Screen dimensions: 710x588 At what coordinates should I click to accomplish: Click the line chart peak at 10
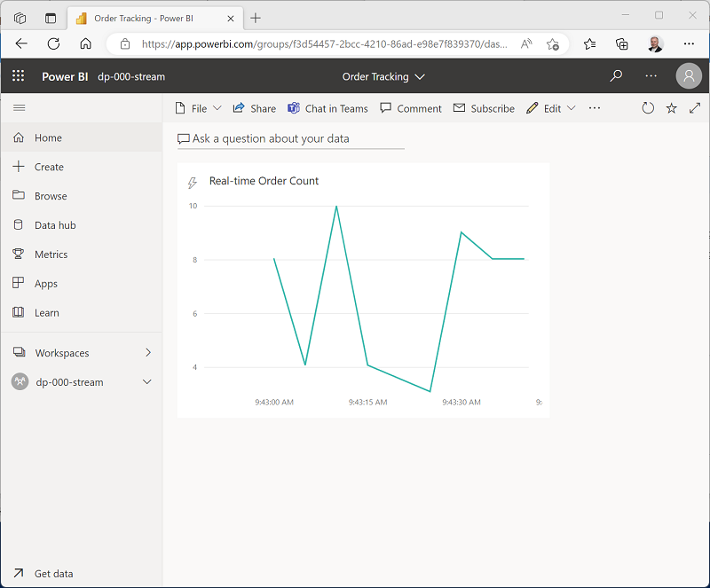(336, 207)
